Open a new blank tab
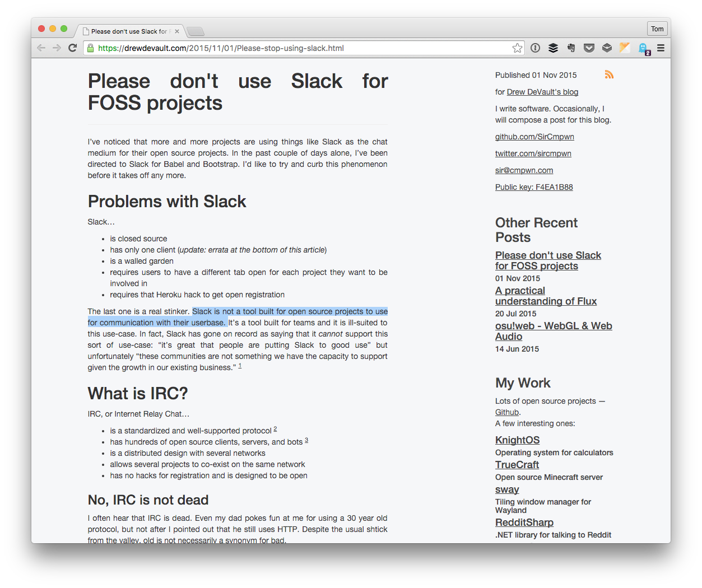702x588 pixels. pyautogui.click(x=196, y=31)
